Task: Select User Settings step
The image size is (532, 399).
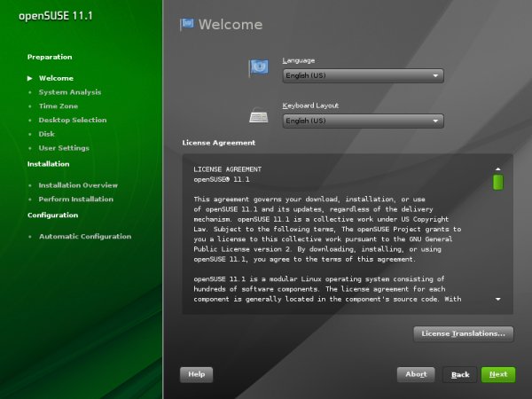Action: 64,148
